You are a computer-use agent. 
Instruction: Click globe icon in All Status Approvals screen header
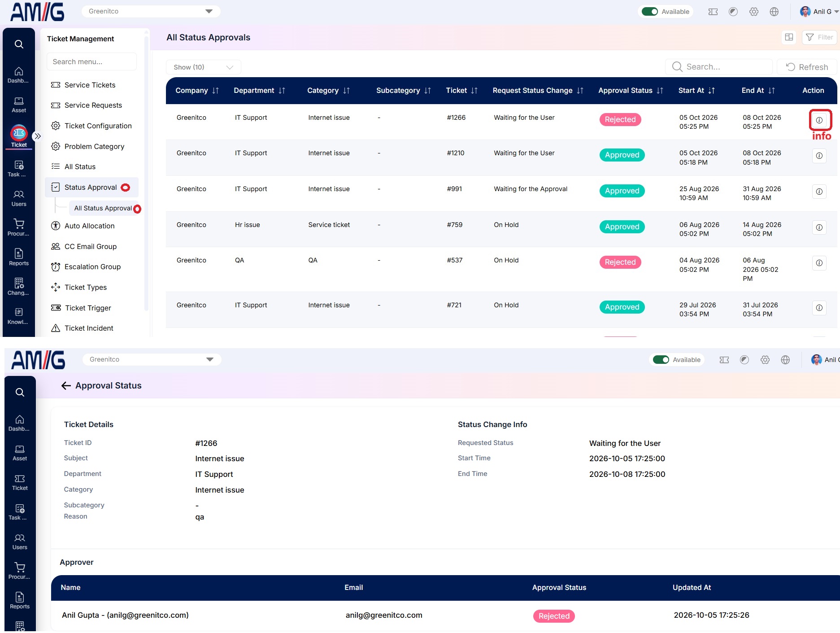point(774,12)
